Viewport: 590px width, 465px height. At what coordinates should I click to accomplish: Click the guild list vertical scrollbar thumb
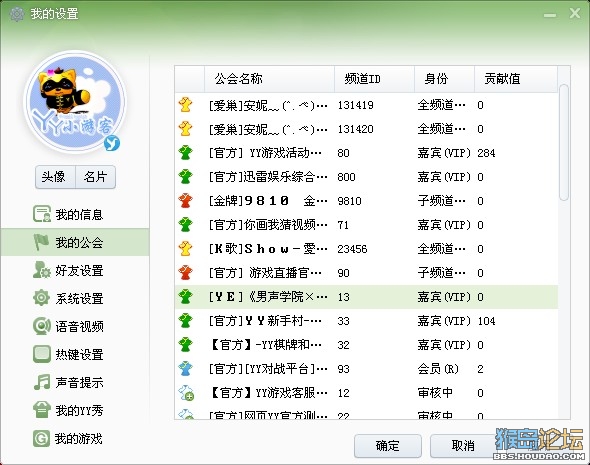point(564,143)
